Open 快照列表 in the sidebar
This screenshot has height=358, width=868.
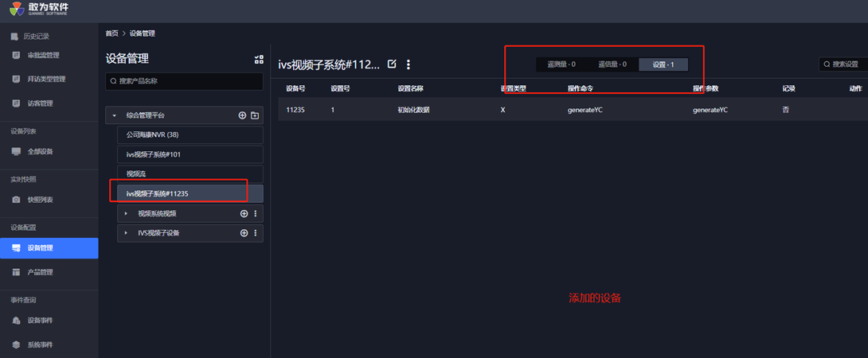tap(40, 199)
